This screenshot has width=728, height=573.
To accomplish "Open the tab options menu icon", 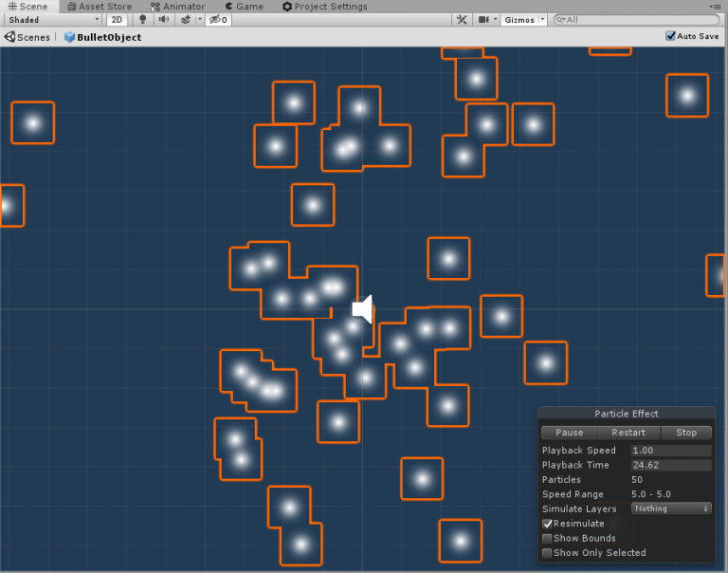I will pos(715,7).
